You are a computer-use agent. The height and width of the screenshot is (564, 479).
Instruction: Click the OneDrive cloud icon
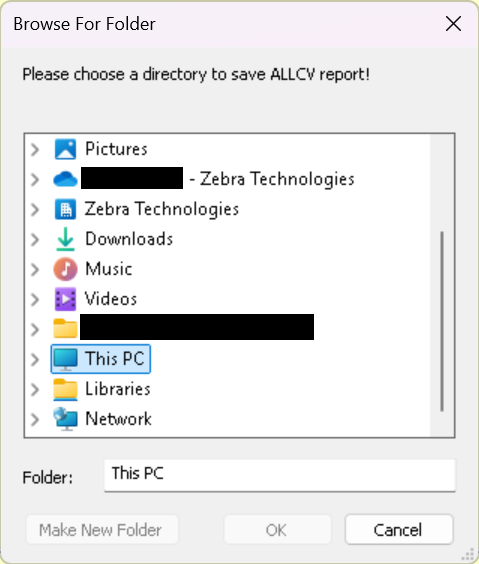65,179
